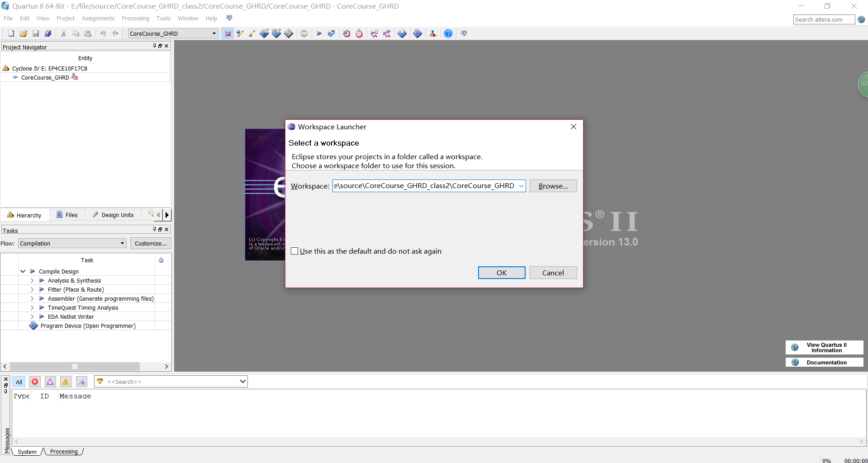Screen dimensions: 868x463
Task: Click the Customize... button
Action: (151, 243)
